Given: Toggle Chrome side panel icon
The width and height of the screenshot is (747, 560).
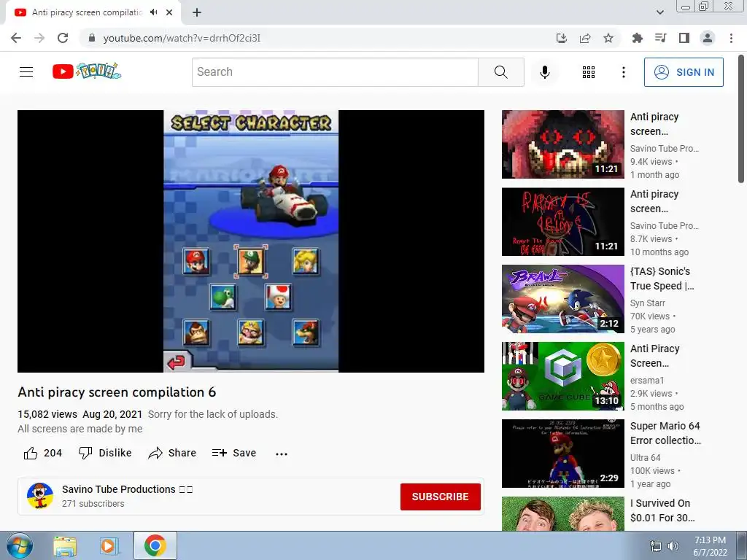Looking at the screenshot, I should [x=684, y=38].
